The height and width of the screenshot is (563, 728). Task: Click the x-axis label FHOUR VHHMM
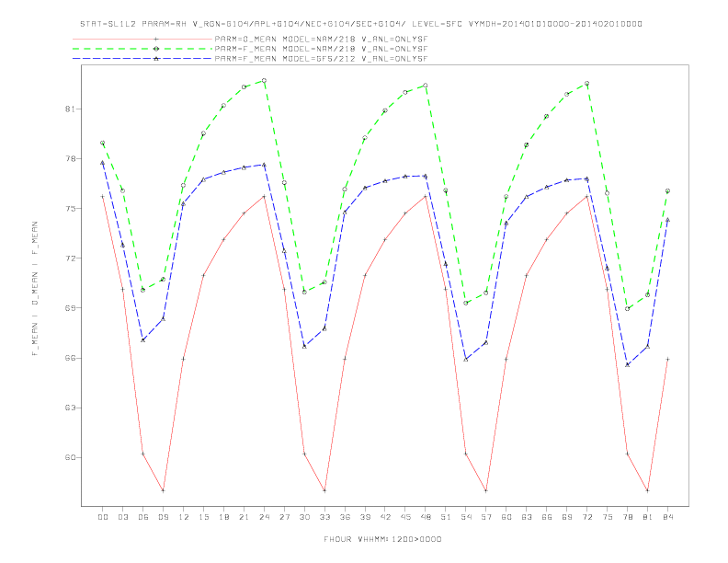pos(382,539)
